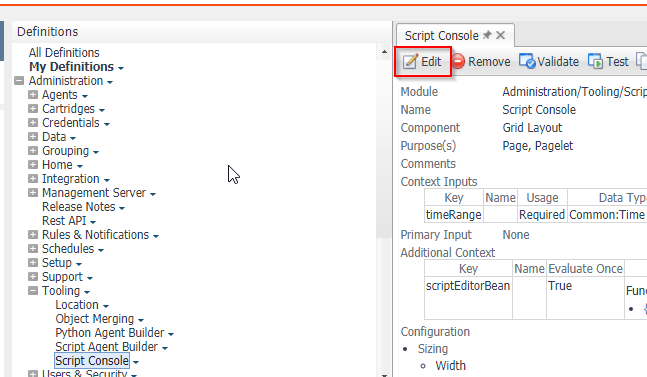The height and width of the screenshot is (377, 647).
Task: Open the My Definitions dropdown arrow
Action: click(x=120, y=68)
